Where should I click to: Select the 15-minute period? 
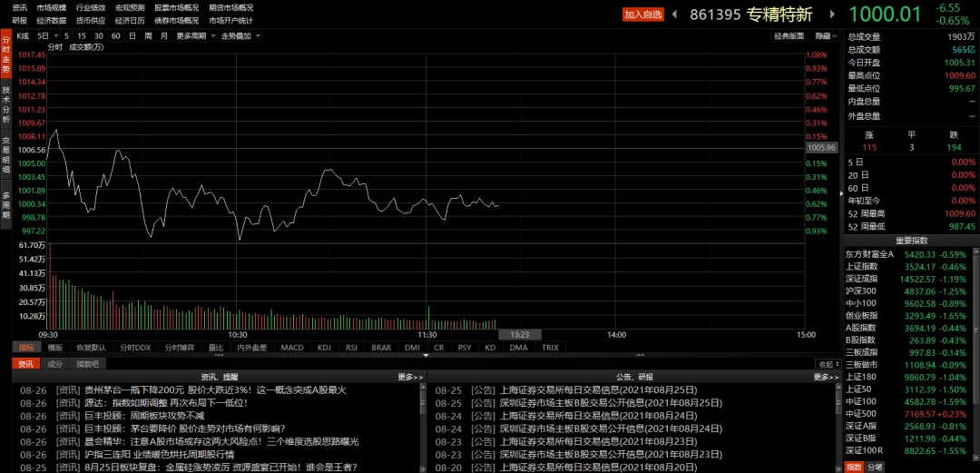coord(82,36)
